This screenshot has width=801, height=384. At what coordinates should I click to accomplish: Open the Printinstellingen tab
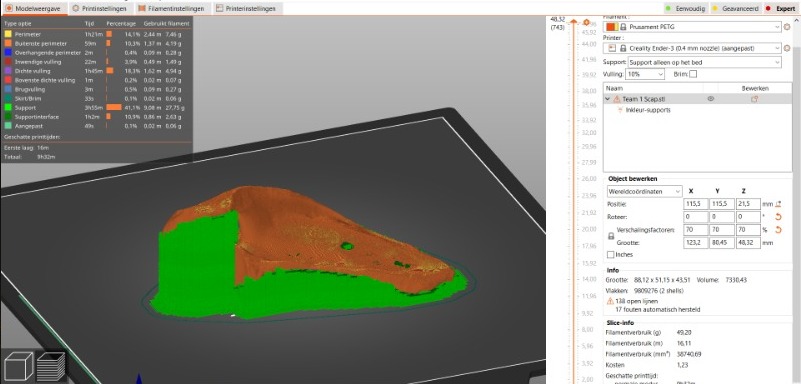pyautogui.click(x=100, y=9)
